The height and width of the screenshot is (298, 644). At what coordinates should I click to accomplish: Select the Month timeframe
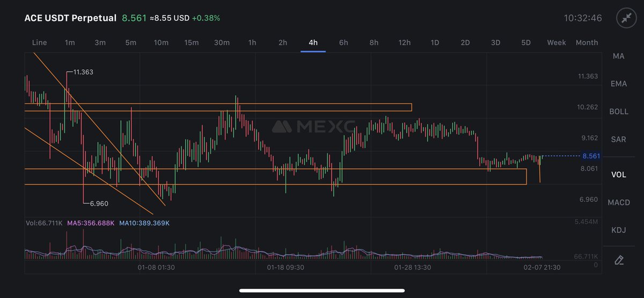(x=587, y=42)
